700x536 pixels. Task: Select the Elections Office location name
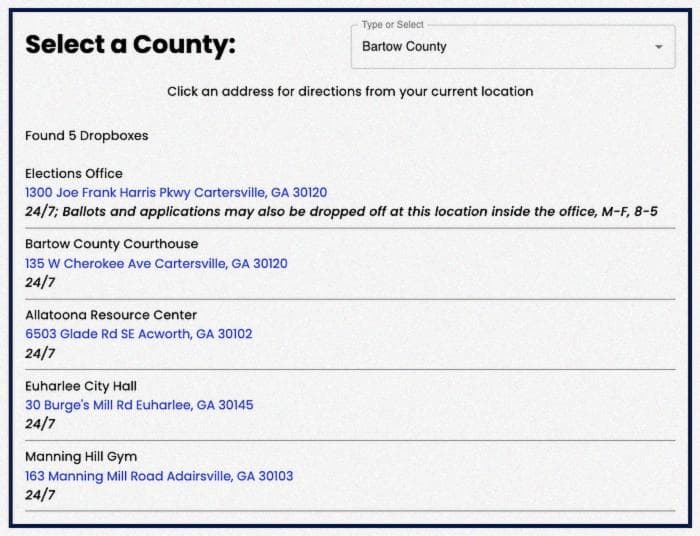click(x=74, y=174)
